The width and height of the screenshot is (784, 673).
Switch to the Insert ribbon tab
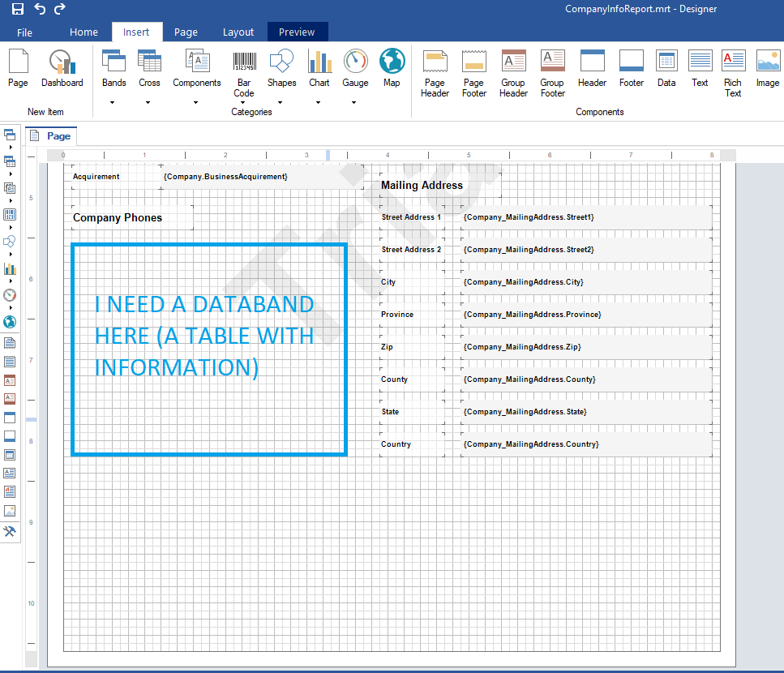pyautogui.click(x=136, y=32)
